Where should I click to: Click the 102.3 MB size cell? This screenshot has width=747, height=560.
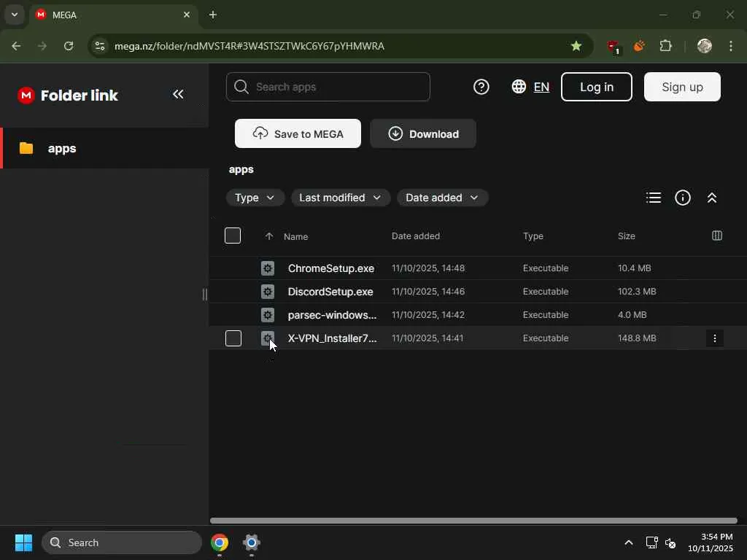pyautogui.click(x=637, y=292)
